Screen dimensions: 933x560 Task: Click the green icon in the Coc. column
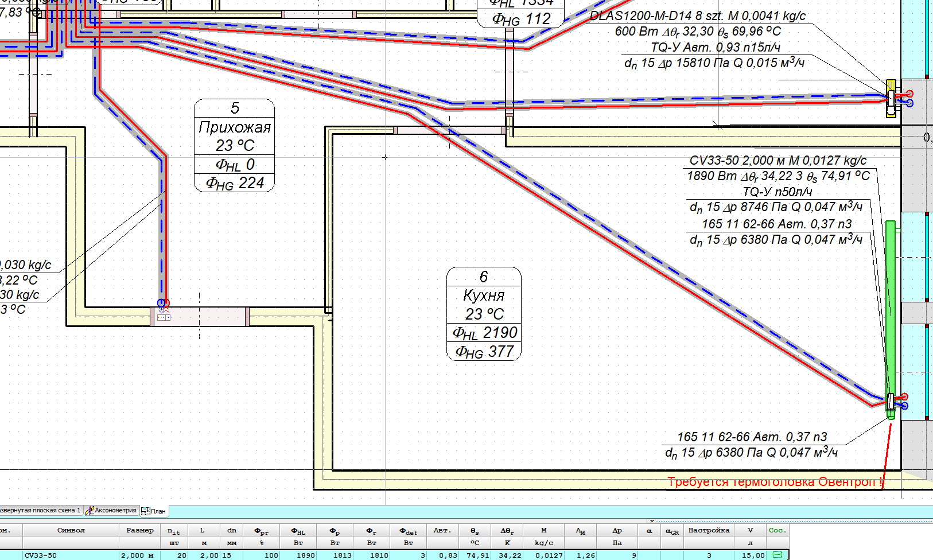777,555
